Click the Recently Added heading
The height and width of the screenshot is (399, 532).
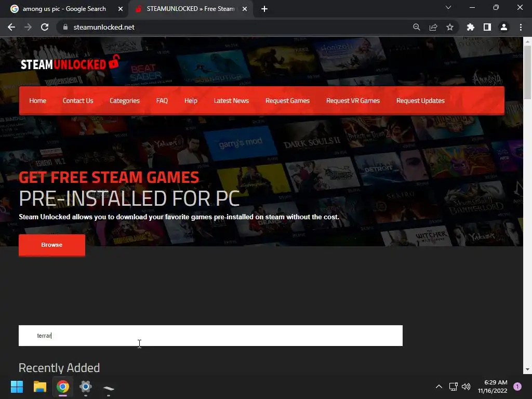[59, 368]
